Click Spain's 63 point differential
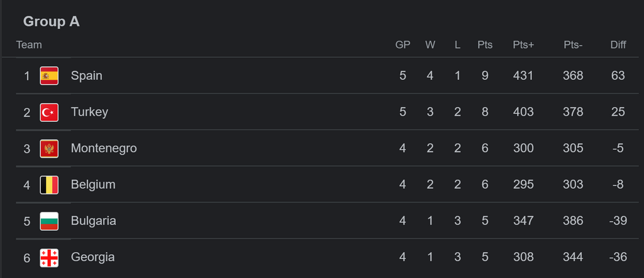 click(x=618, y=75)
